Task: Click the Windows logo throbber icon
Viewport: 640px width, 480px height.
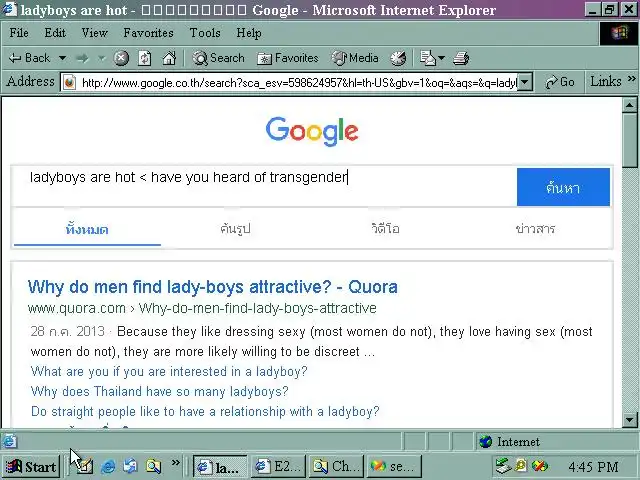Action: coord(619,33)
